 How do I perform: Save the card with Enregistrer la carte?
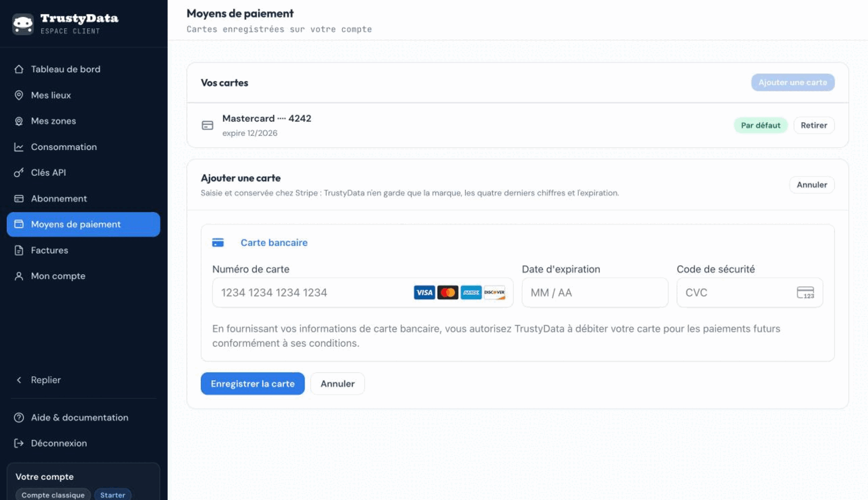[253, 384]
